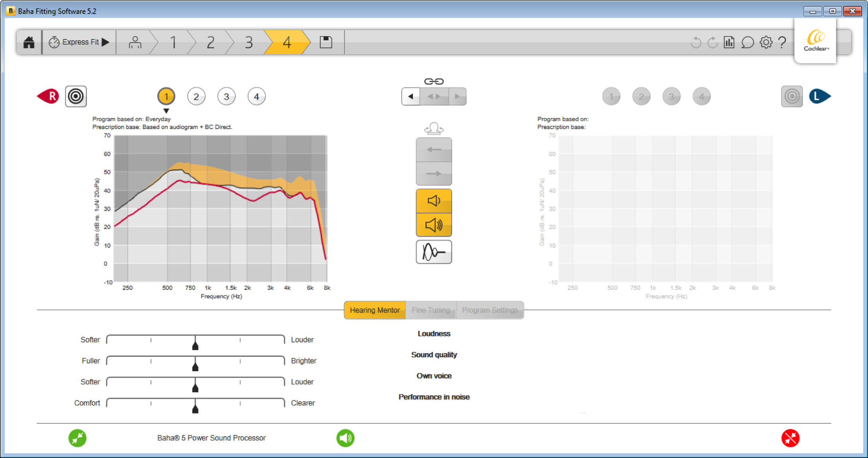The height and width of the screenshot is (458, 868).
Task: Select program 2 for right ear
Action: point(196,96)
